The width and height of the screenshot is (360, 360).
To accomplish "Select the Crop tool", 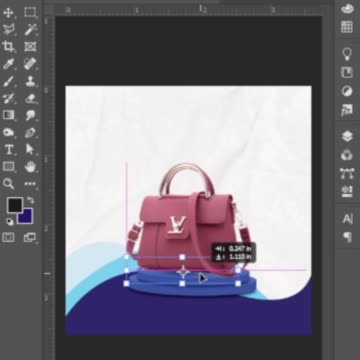I will (x=8, y=47).
